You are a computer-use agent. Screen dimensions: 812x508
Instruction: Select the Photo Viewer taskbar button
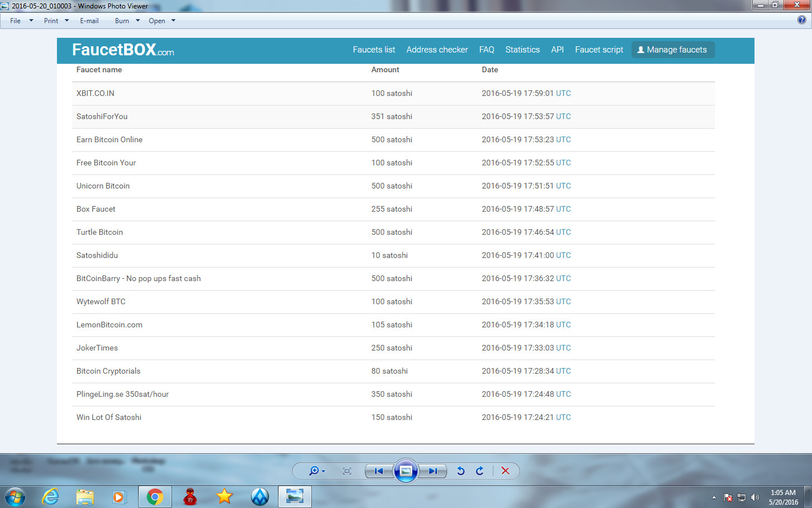(x=295, y=497)
